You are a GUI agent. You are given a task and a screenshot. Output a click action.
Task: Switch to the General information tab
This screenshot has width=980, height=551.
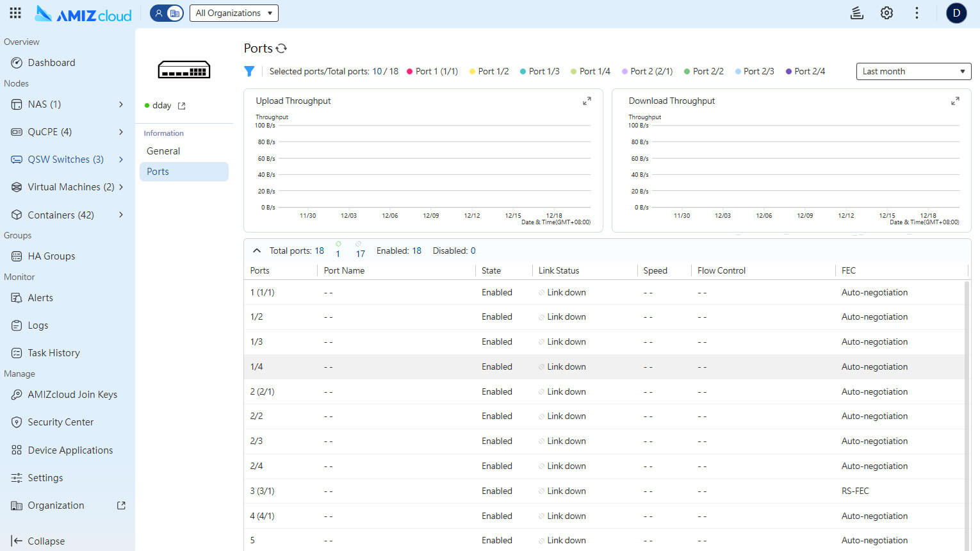tap(163, 151)
